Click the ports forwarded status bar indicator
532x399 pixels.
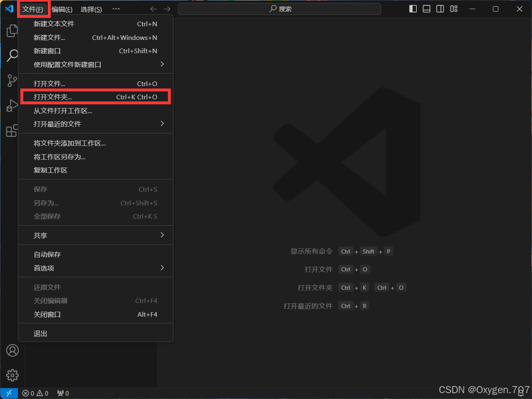pyautogui.click(x=63, y=393)
